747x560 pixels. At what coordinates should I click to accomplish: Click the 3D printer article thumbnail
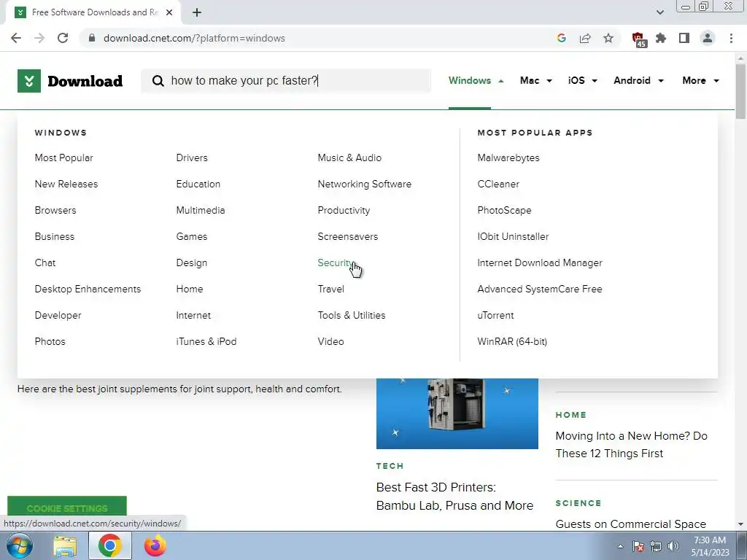[457, 413]
